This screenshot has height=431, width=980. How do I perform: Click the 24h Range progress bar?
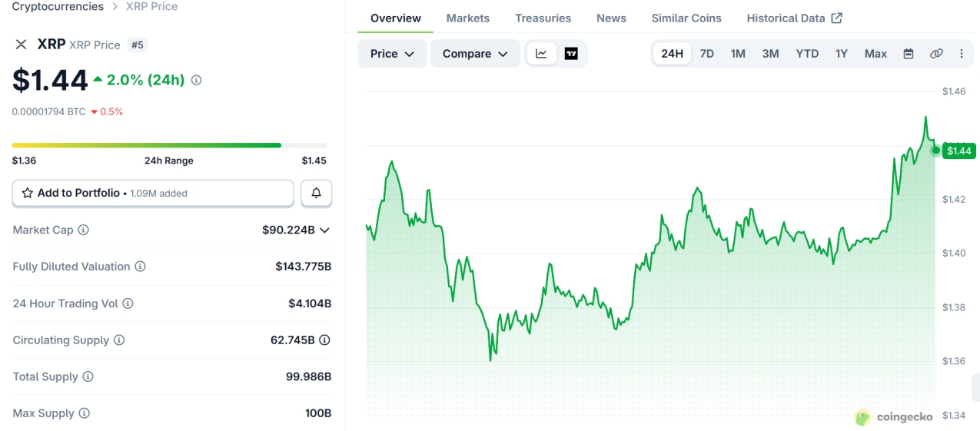click(x=169, y=144)
